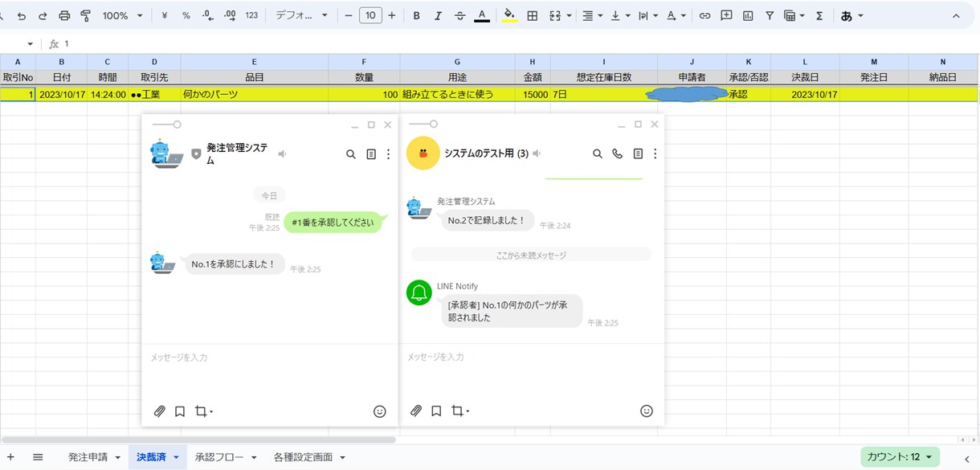This screenshot has width=980, height=470.
Task: Toggle strikethrough formatting
Action: pyautogui.click(x=459, y=16)
